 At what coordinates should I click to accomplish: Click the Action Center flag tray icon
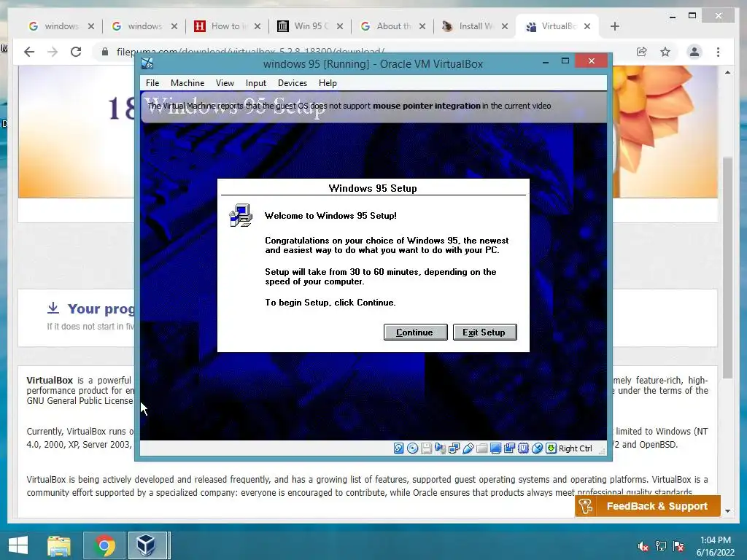pyautogui.click(x=678, y=546)
